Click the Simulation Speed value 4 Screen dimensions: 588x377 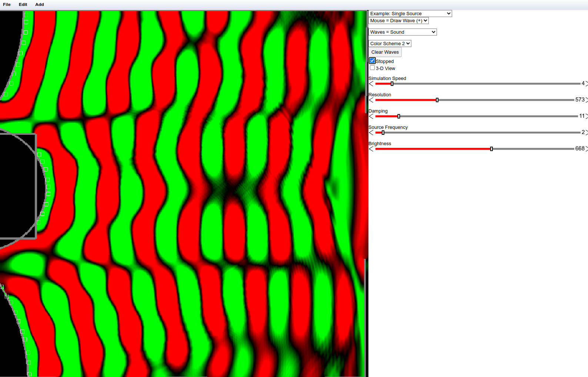pos(583,83)
